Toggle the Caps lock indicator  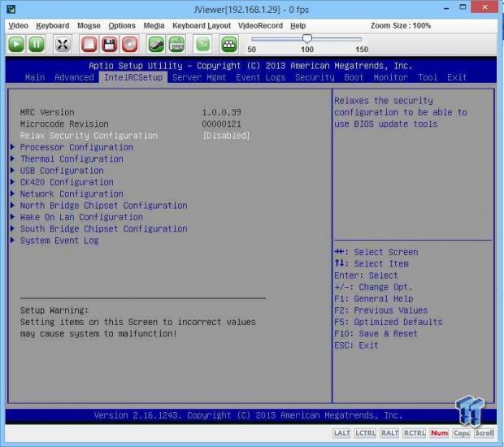(461, 433)
